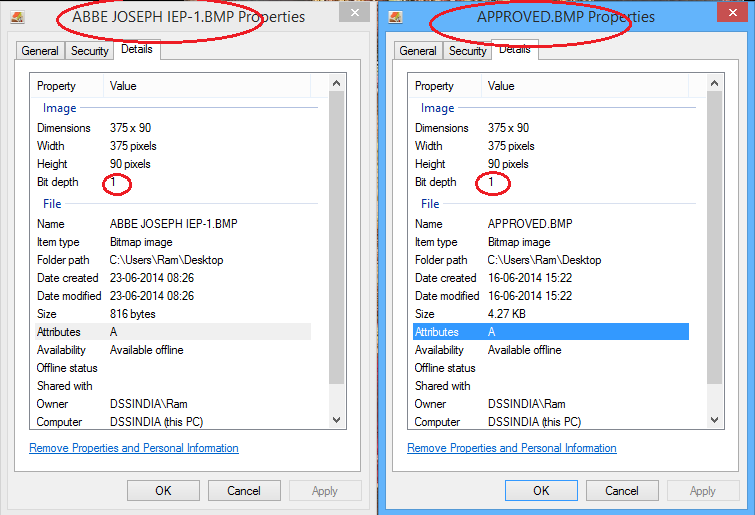This screenshot has width=755, height=515.
Task: Click Remove Properties link in ABBE JOSEPH IEP-1.BMP window
Action: pyautogui.click(x=134, y=448)
